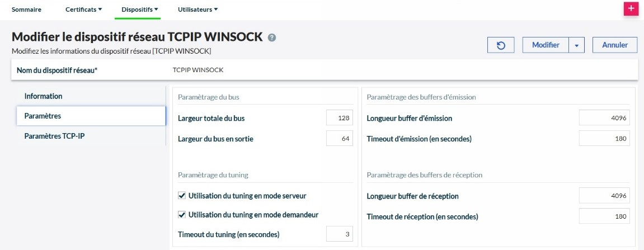
Task: Click the help question mark icon
Action: pyautogui.click(x=272, y=37)
